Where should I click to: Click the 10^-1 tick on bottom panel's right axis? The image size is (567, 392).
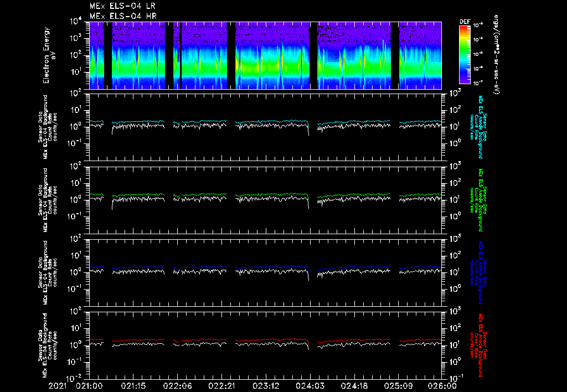click(x=457, y=378)
